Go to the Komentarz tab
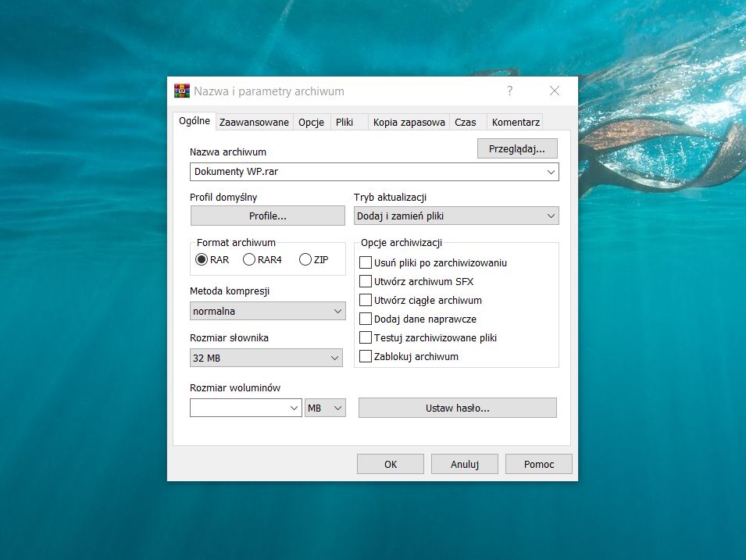The image size is (746, 560). 515,122
